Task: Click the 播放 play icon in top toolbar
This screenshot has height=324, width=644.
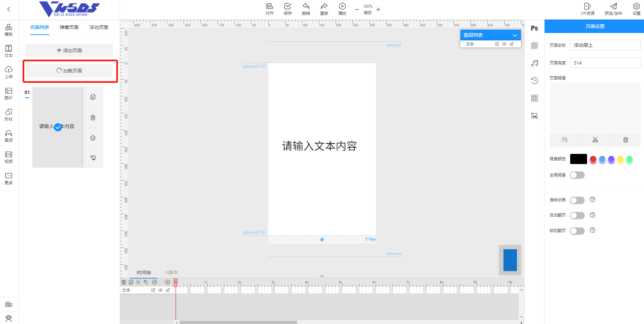Action: coord(342,9)
